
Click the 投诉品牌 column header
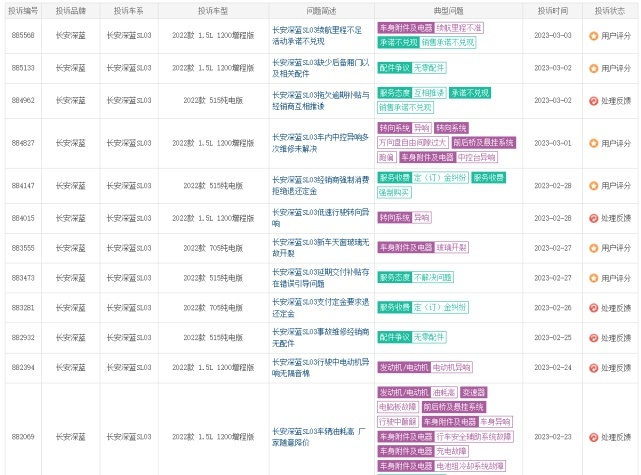point(71,11)
